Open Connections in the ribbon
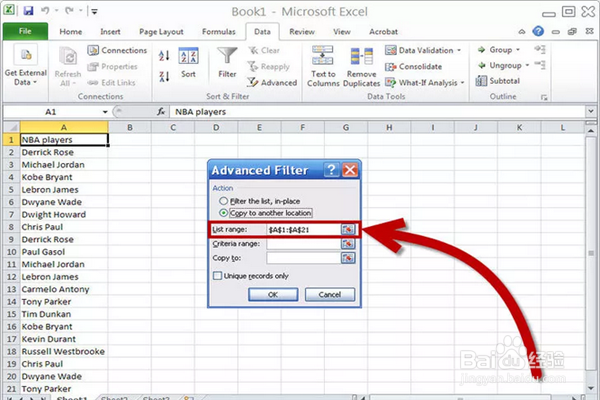The width and height of the screenshot is (600, 400). (117, 50)
